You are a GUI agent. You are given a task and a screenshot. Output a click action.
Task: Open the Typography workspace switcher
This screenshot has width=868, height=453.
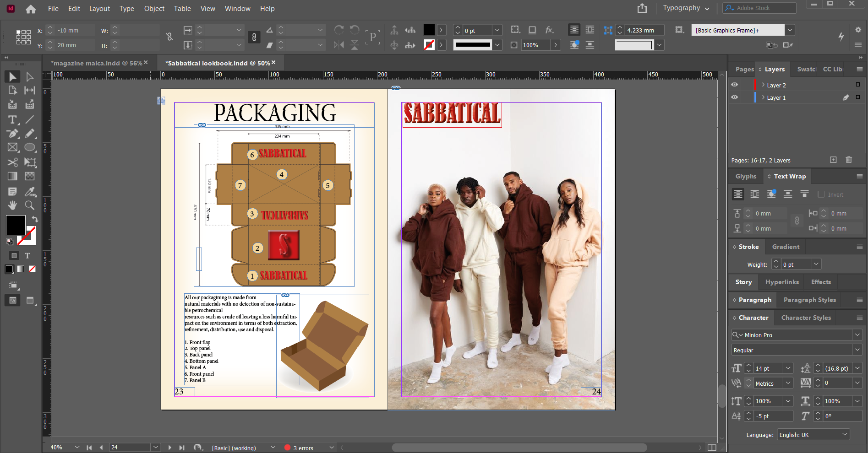686,8
